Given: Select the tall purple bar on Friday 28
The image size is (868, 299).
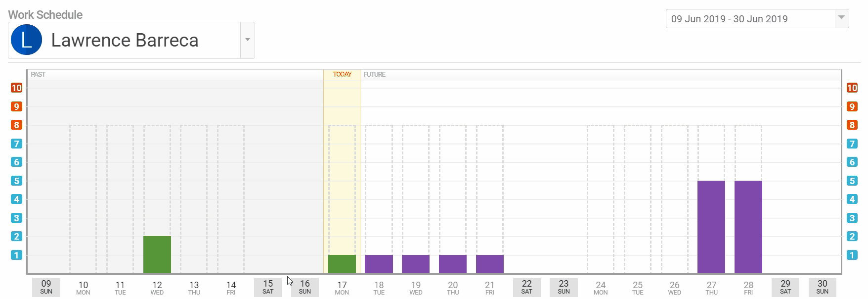Looking at the screenshot, I should click(x=748, y=227).
